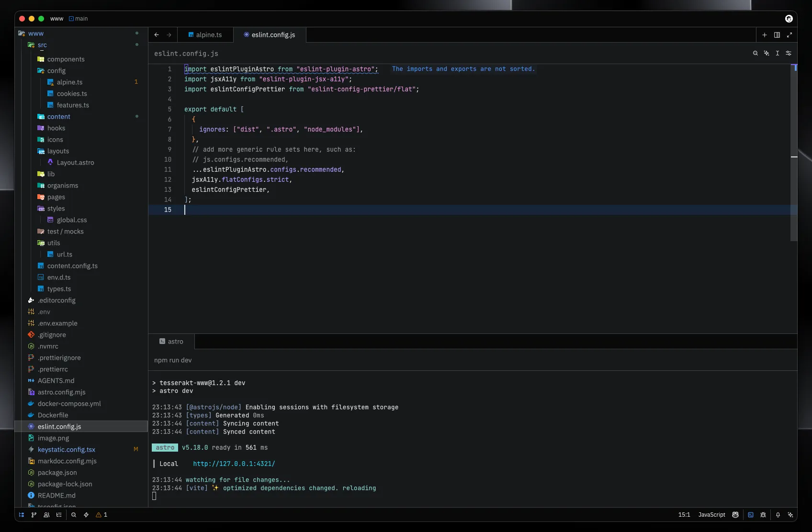Select the astro terminal tab
812x532 pixels.
[x=171, y=342]
